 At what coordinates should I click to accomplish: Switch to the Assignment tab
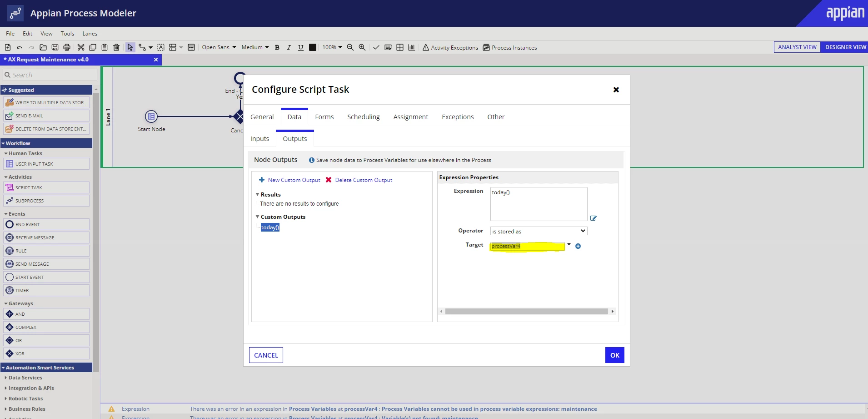411,117
